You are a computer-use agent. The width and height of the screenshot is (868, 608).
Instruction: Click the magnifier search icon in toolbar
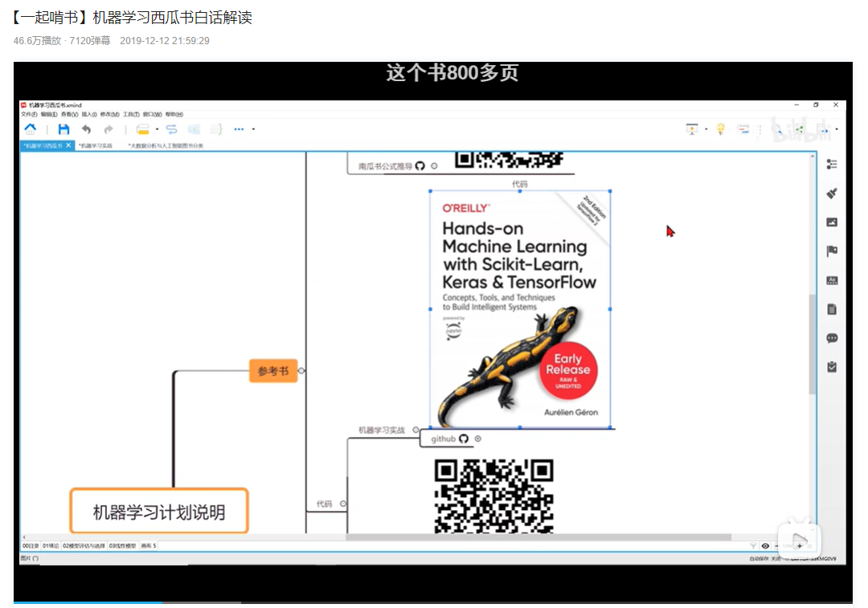pyautogui.click(x=776, y=129)
